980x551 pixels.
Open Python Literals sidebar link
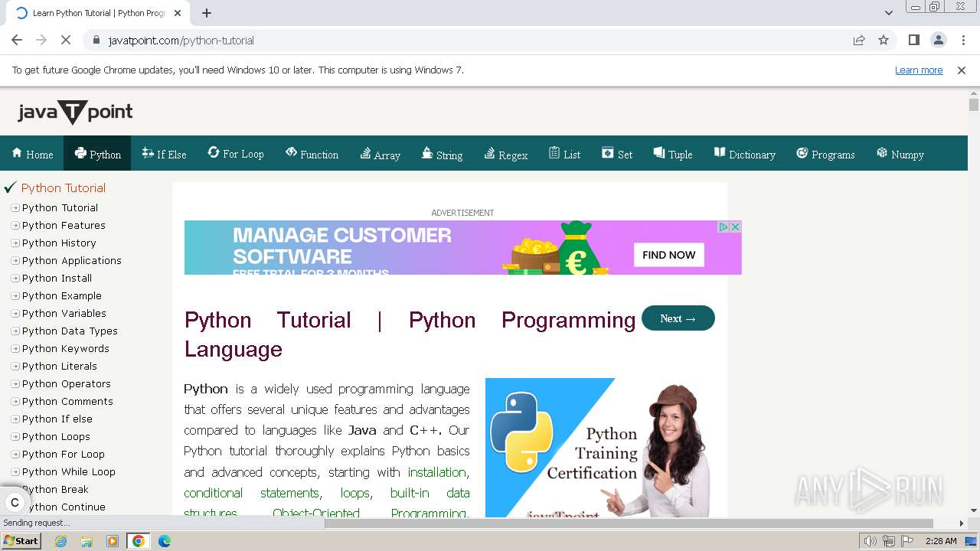point(60,366)
